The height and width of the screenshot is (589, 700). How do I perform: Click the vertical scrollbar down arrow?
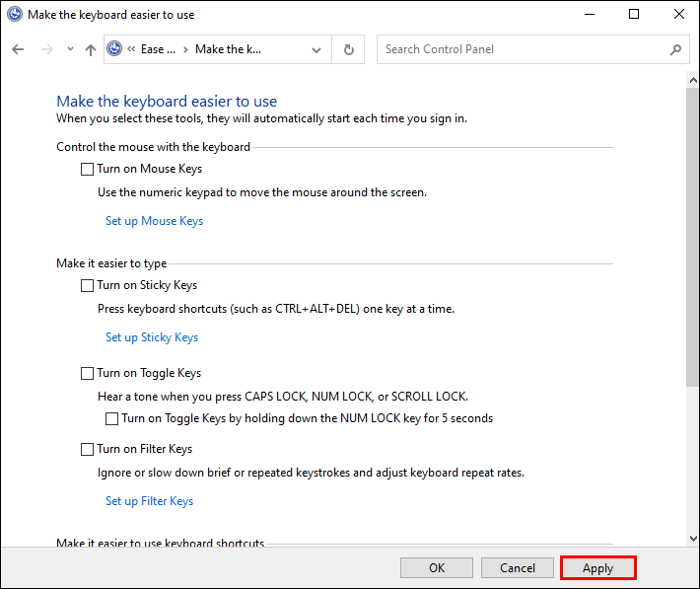point(692,538)
